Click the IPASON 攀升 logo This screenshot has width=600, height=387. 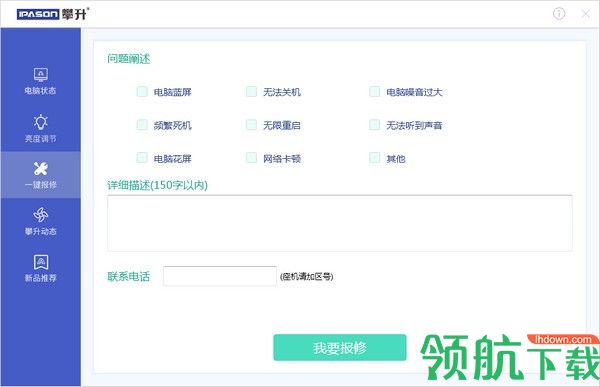point(53,14)
